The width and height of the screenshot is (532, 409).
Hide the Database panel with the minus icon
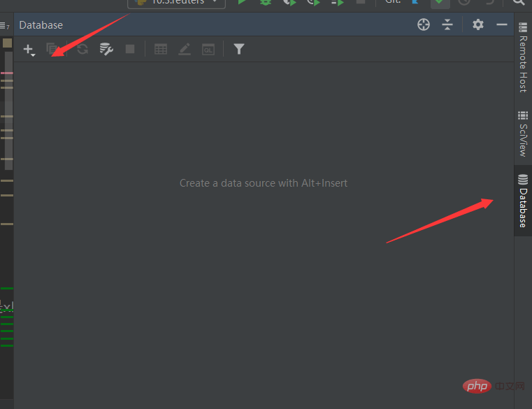pyautogui.click(x=501, y=24)
